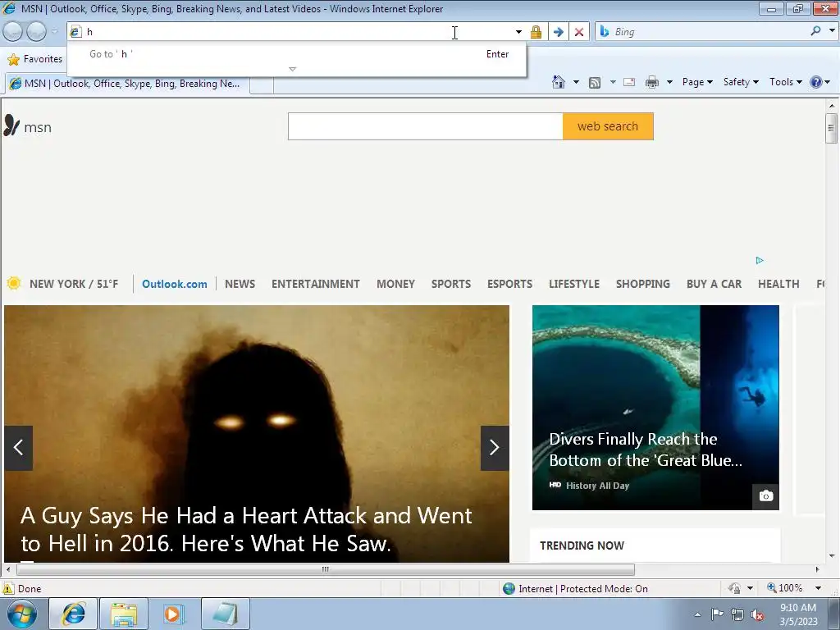The height and width of the screenshot is (630, 840).
Task: Go to the SPORTS section
Action: 451,284
